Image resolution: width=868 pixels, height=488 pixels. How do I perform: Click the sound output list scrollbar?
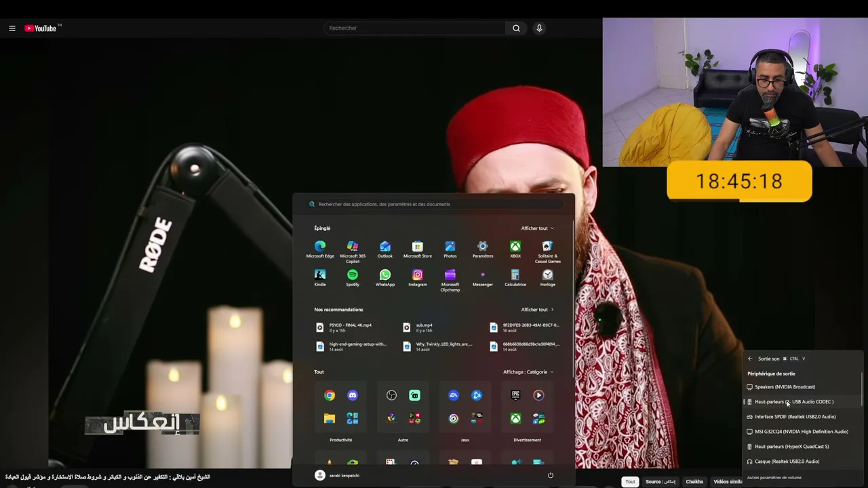pyautogui.click(x=863, y=390)
